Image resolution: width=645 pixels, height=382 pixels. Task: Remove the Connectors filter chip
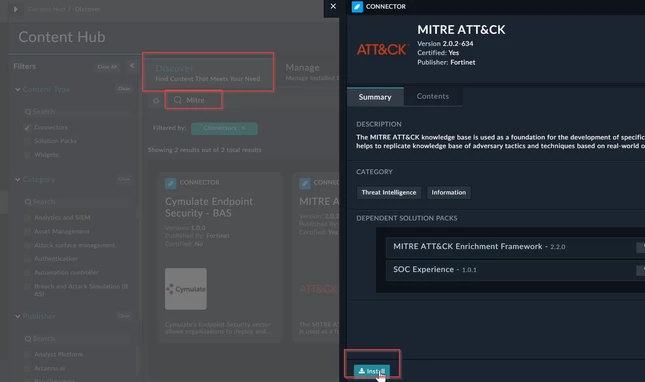(244, 128)
